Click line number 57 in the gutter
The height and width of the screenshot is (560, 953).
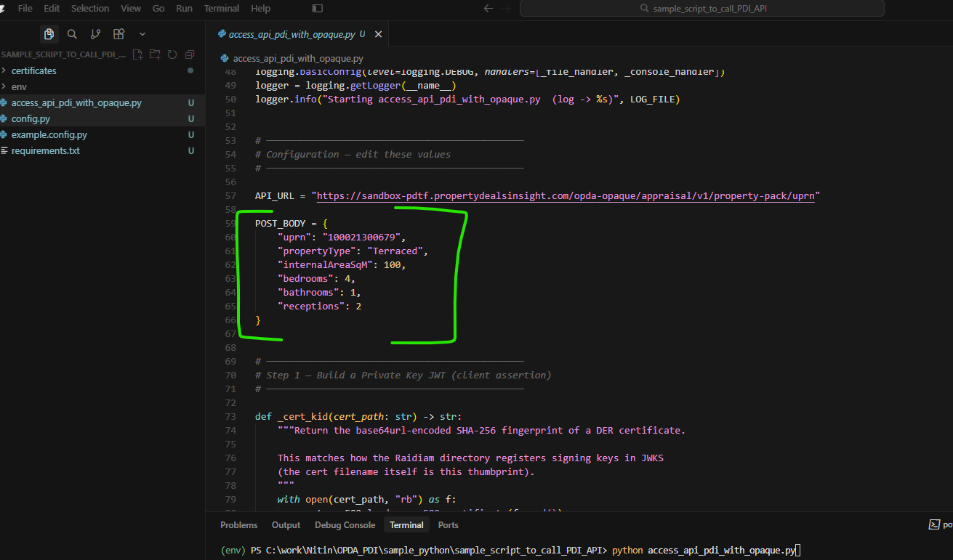(230, 195)
